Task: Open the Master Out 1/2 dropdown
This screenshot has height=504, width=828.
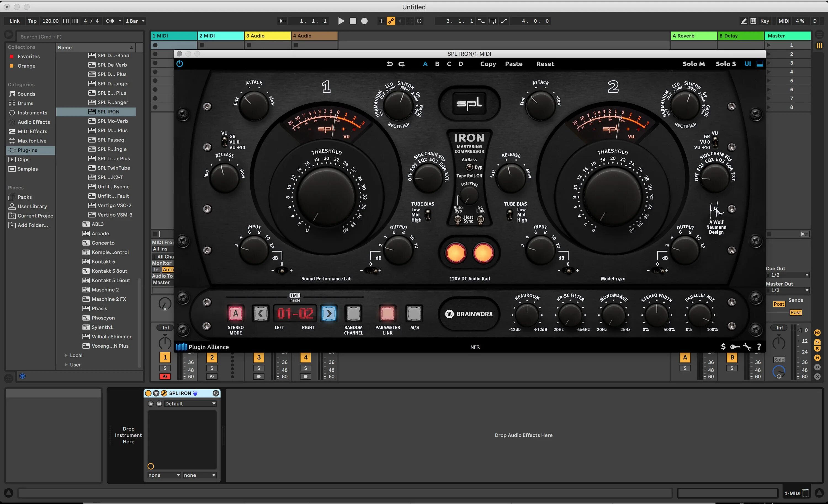Action: point(787,290)
